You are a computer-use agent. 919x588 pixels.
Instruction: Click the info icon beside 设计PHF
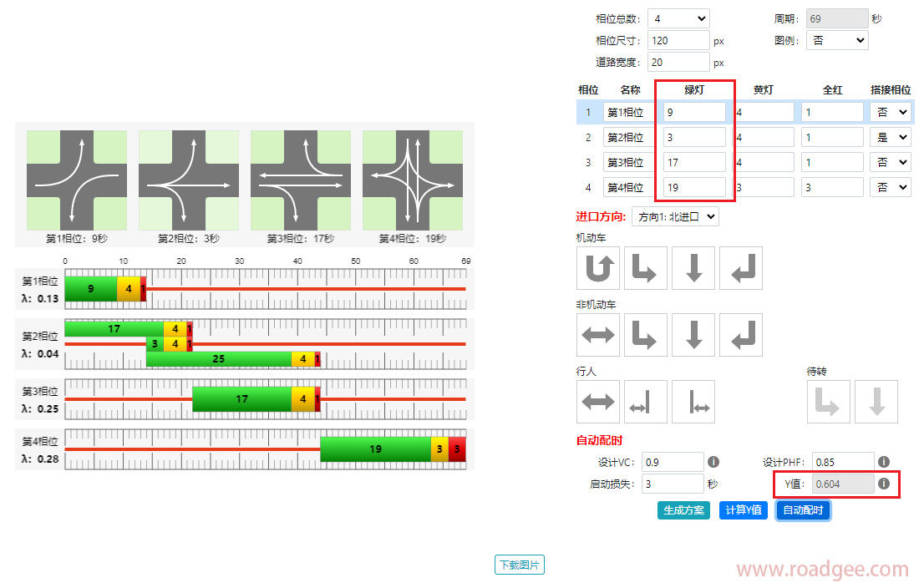click(884, 461)
